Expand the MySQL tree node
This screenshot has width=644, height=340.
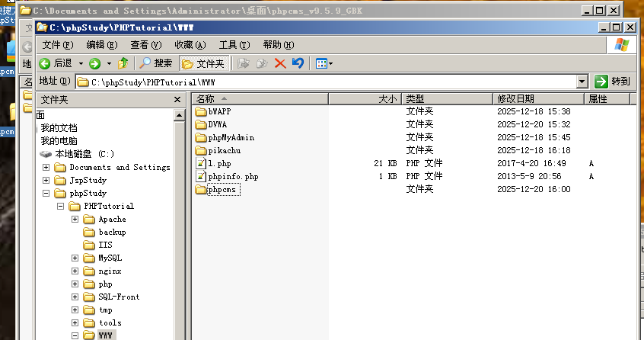point(75,258)
